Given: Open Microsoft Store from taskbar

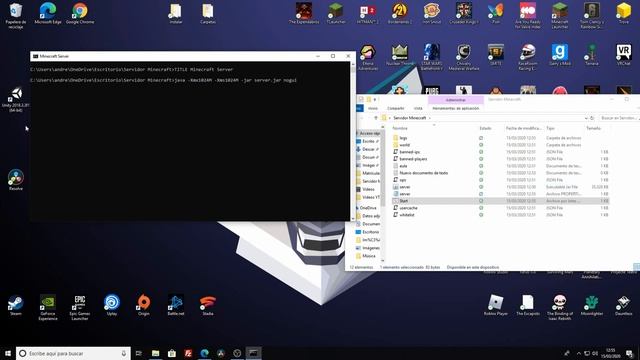Looking at the screenshot, I should (x=172, y=353).
